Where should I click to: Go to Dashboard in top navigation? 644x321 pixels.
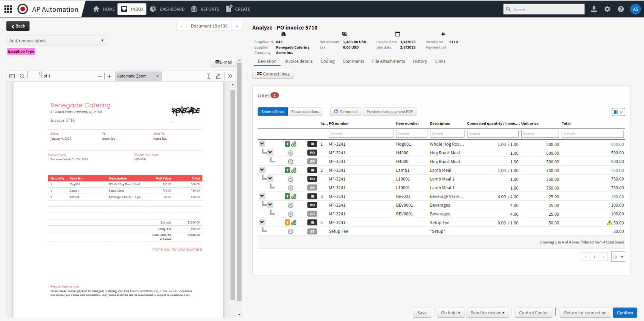pyautogui.click(x=168, y=9)
